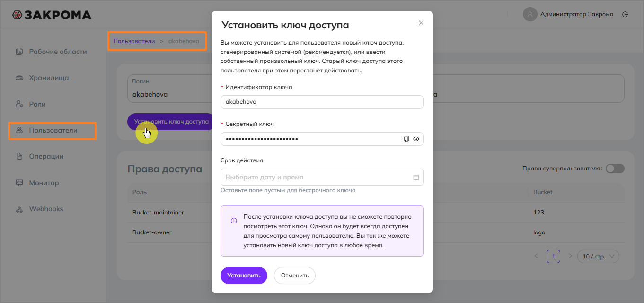This screenshot has width=644, height=303.
Task: Go to next page arrow in pagination
Action: 570,256
